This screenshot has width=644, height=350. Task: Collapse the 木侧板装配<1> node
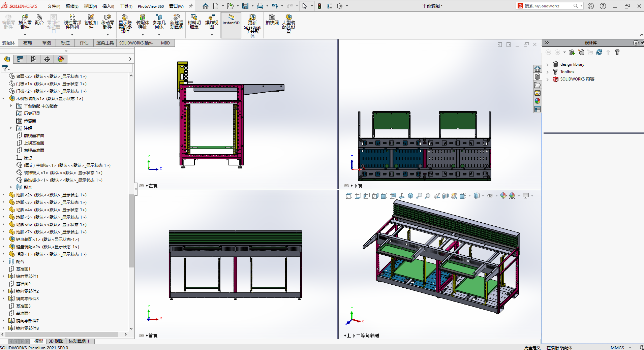pyautogui.click(x=4, y=98)
